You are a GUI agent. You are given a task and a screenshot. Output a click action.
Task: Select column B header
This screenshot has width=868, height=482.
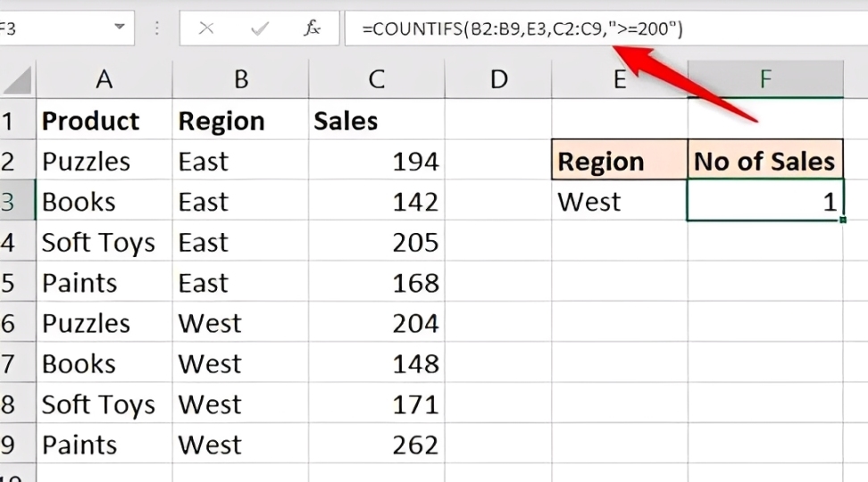pos(240,79)
